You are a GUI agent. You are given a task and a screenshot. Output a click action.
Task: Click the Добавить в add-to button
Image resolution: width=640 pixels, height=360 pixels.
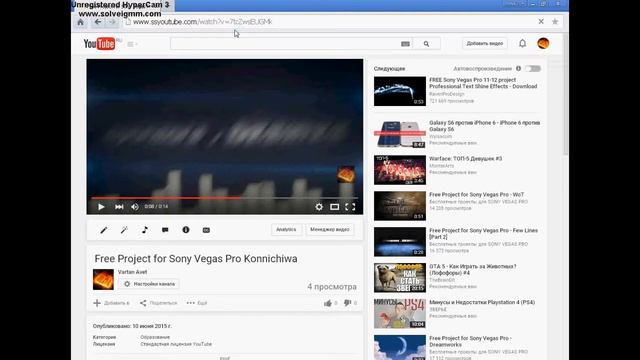pos(111,303)
